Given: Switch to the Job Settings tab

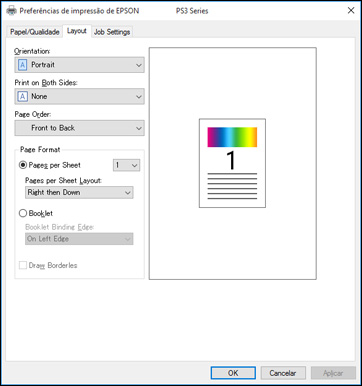Looking at the screenshot, I should (x=112, y=32).
